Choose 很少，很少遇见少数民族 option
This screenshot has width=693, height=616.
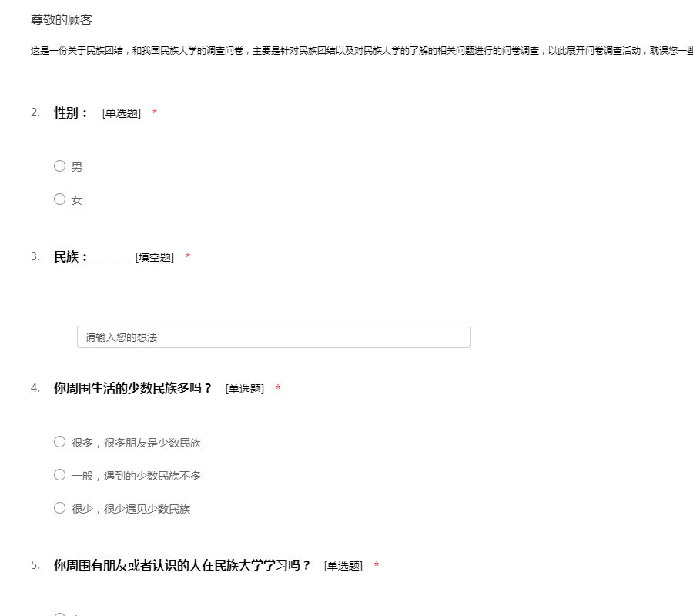pos(59,508)
